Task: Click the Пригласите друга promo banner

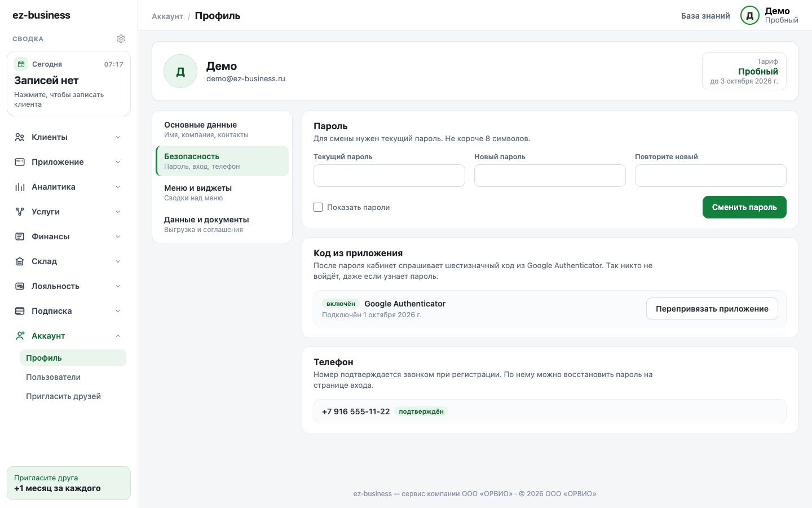Action: click(x=69, y=483)
